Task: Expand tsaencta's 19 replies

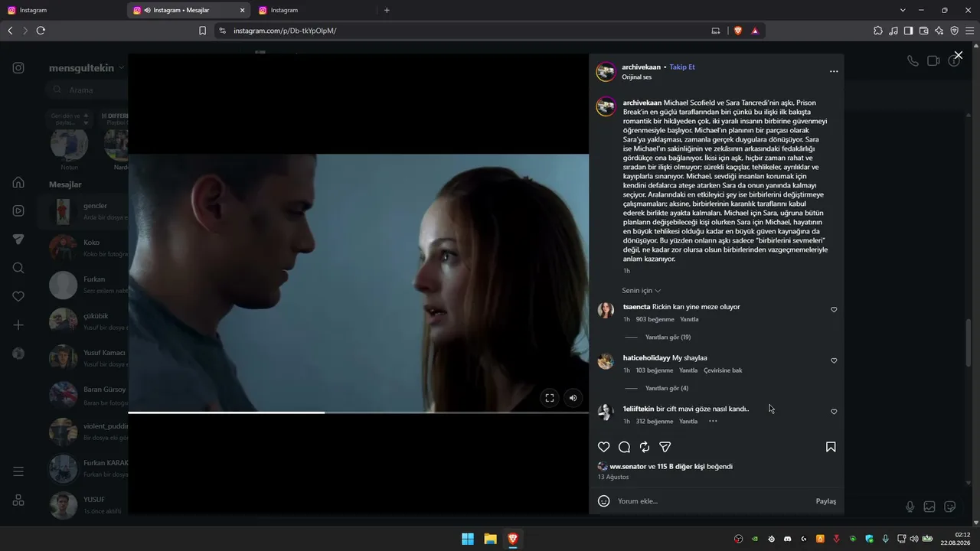Action: tap(668, 337)
